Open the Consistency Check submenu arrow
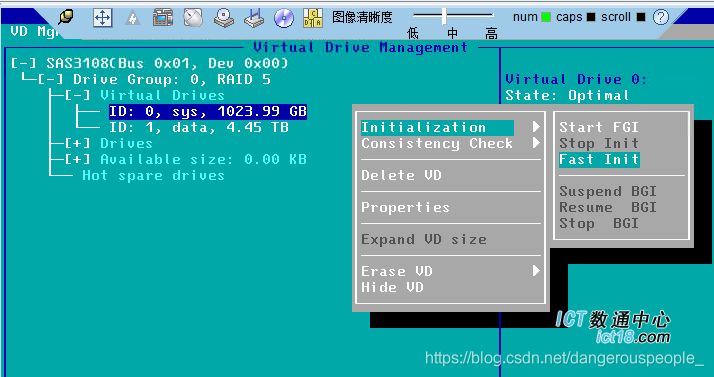This screenshot has width=714, height=377. click(536, 143)
